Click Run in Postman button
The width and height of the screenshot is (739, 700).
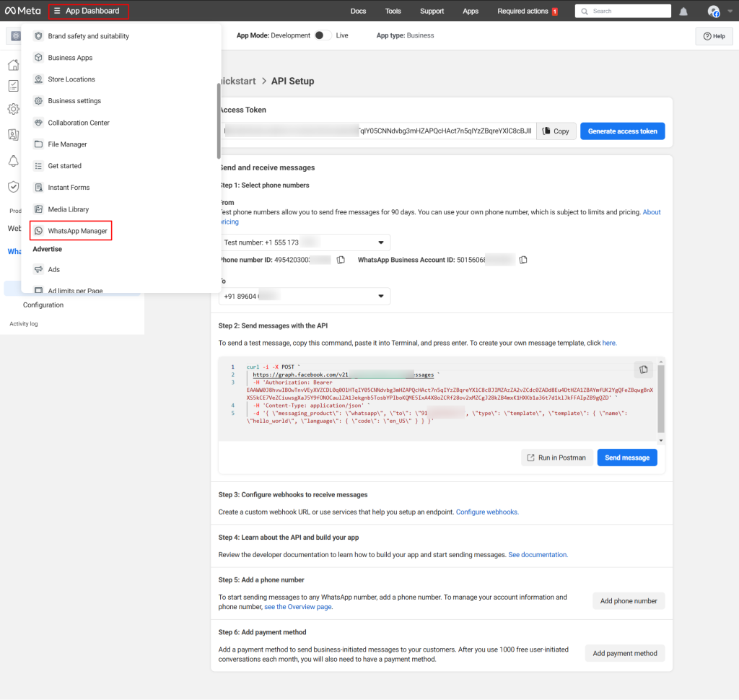point(556,458)
